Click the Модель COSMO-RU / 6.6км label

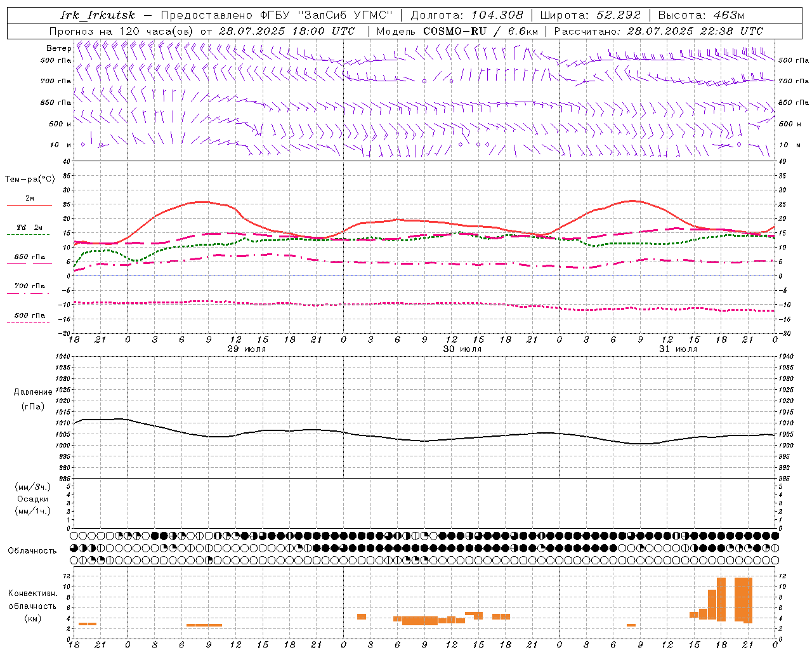pos(457,31)
